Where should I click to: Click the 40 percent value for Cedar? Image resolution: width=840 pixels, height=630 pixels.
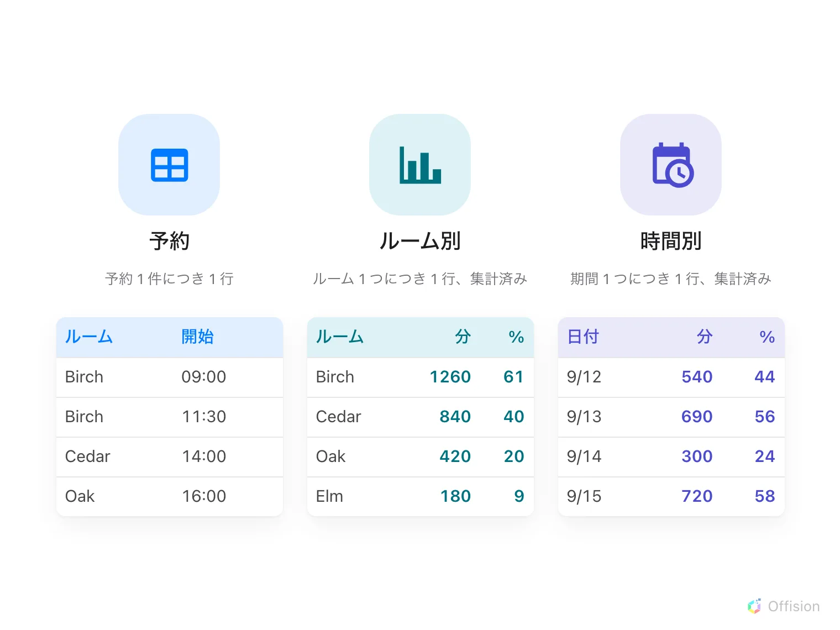coord(514,417)
